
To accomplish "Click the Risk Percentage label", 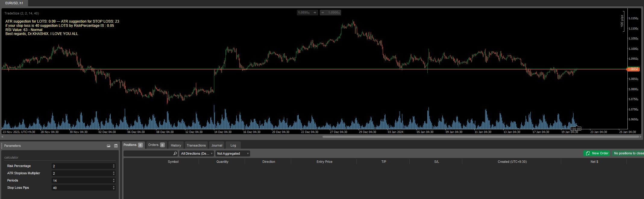I will tap(19, 166).
